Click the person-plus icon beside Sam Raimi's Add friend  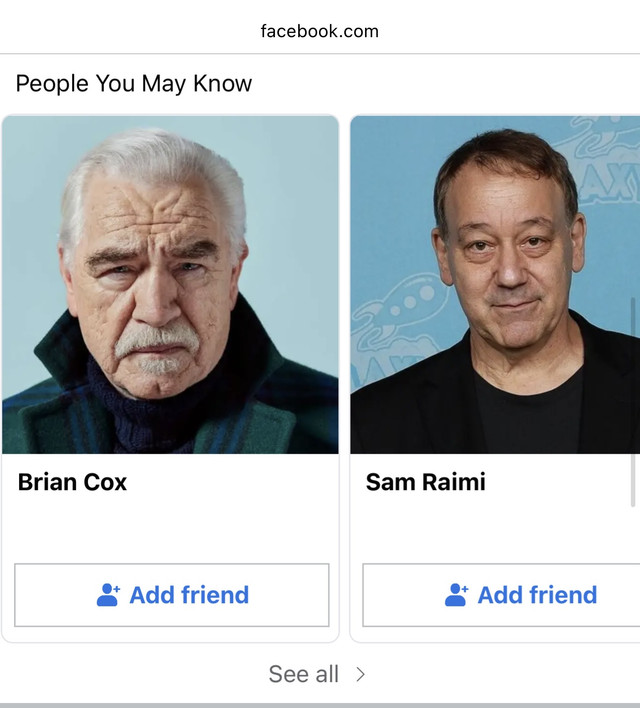[x=456, y=595]
